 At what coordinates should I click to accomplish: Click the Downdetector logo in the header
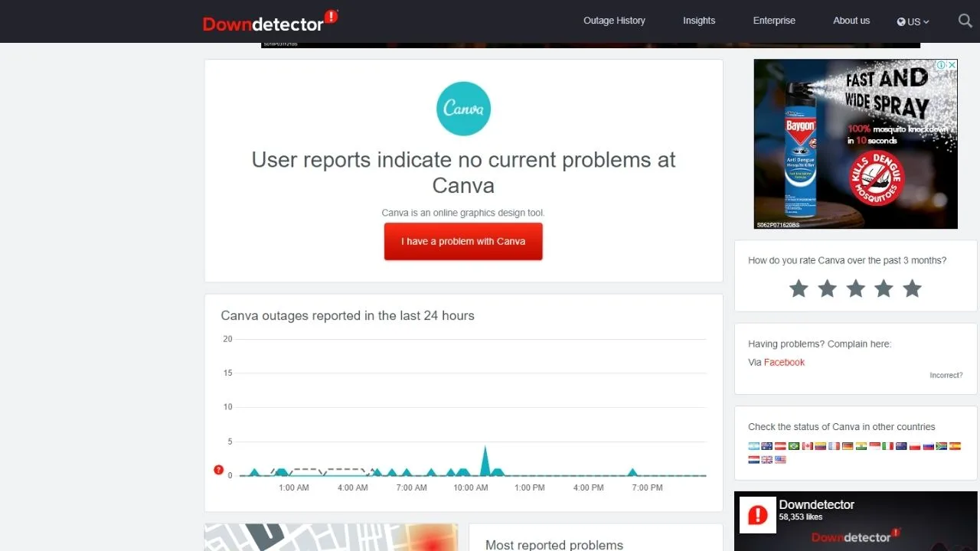tap(269, 21)
